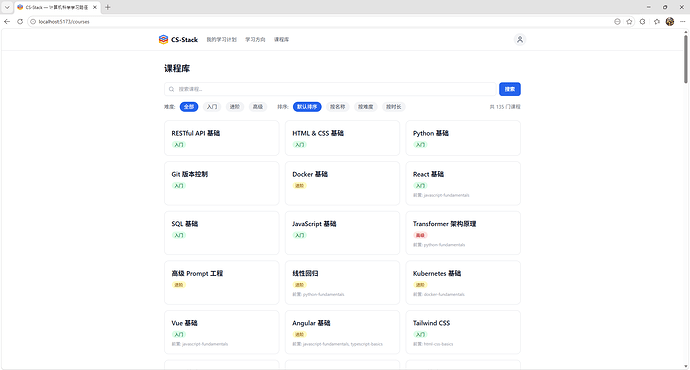This screenshot has height=370, width=690.
Task: Click the 进阶 badge on Docker 基础 card
Action: point(300,186)
